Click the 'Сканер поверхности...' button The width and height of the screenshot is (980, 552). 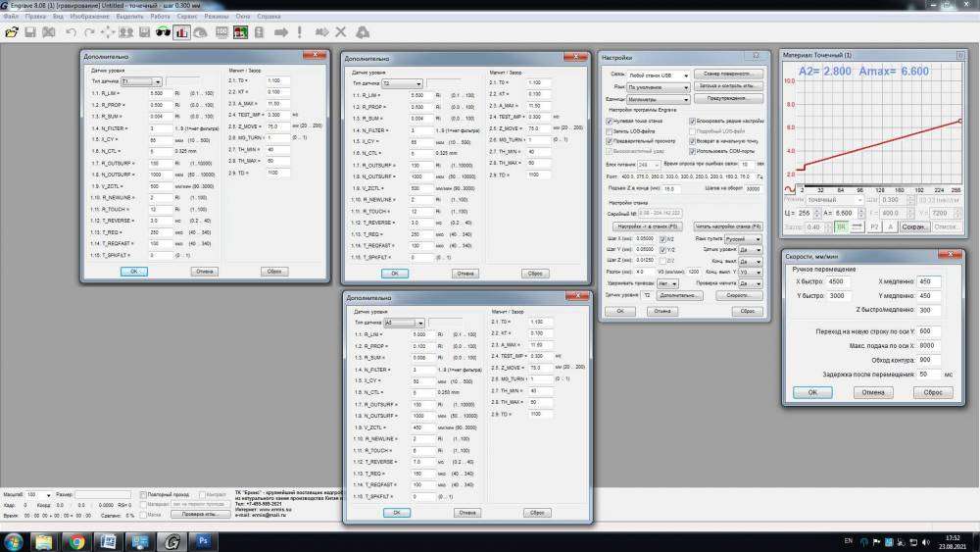(728, 74)
